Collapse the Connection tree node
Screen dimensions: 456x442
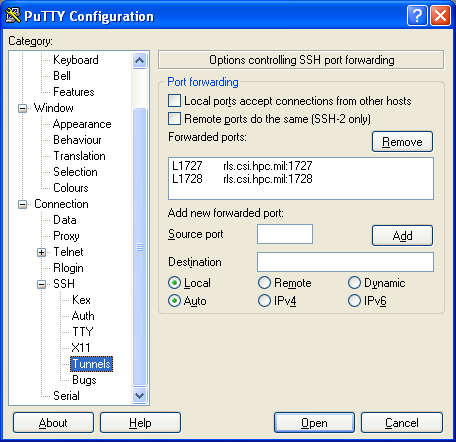[22, 204]
